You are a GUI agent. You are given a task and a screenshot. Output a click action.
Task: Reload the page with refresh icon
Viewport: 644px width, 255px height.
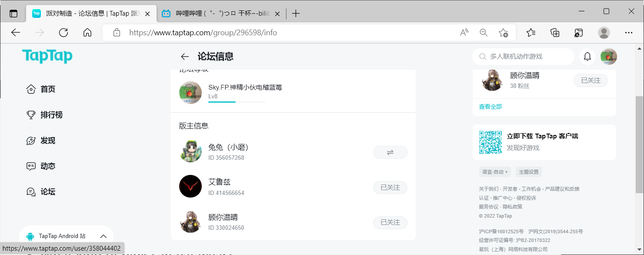click(x=63, y=33)
